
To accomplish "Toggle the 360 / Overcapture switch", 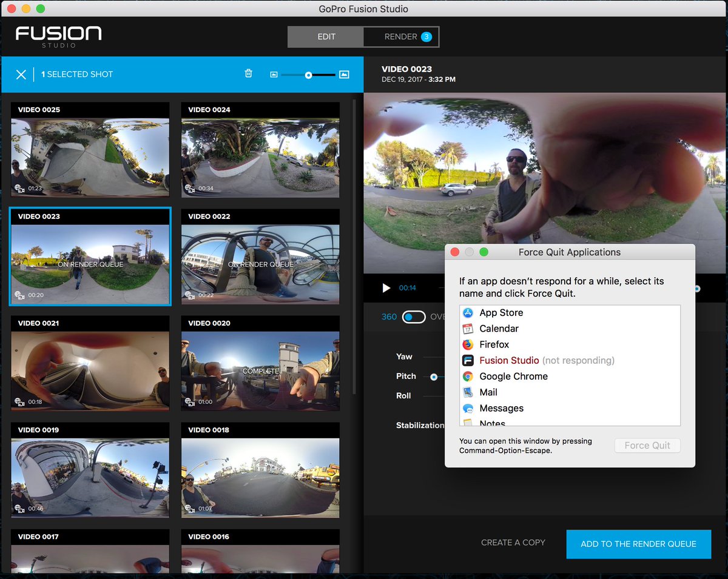I will [x=414, y=317].
